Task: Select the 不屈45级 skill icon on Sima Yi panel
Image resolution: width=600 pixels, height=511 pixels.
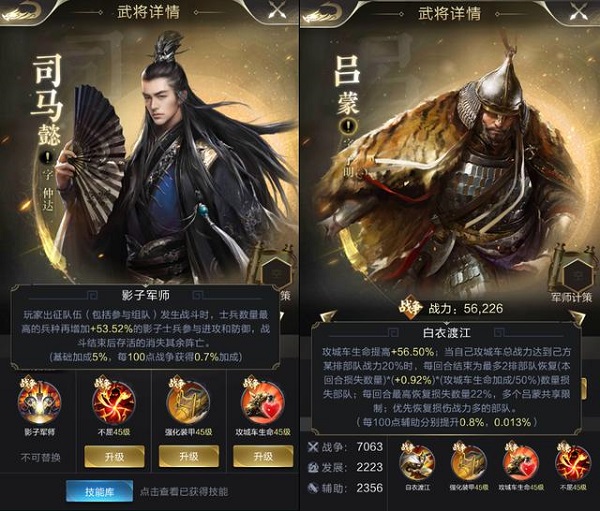Action: tap(114, 401)
